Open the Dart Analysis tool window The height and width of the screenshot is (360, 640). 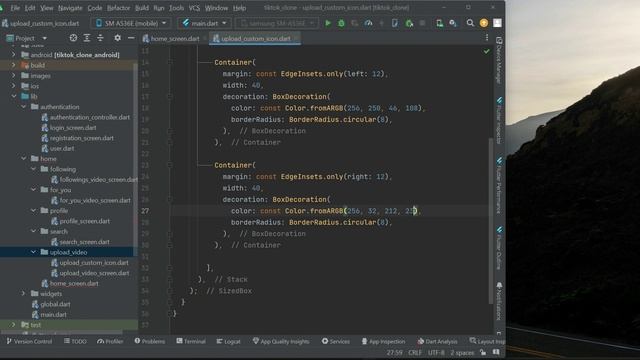(437, 341)
